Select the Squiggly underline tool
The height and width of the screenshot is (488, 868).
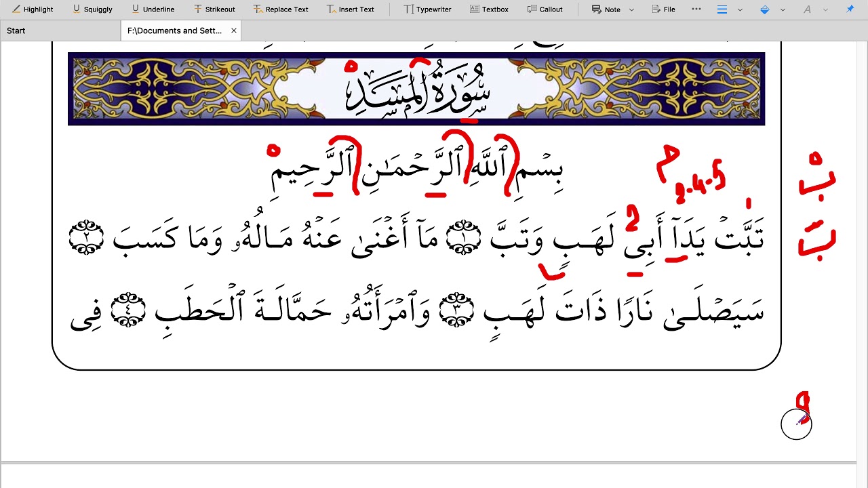tap(92, 9)
